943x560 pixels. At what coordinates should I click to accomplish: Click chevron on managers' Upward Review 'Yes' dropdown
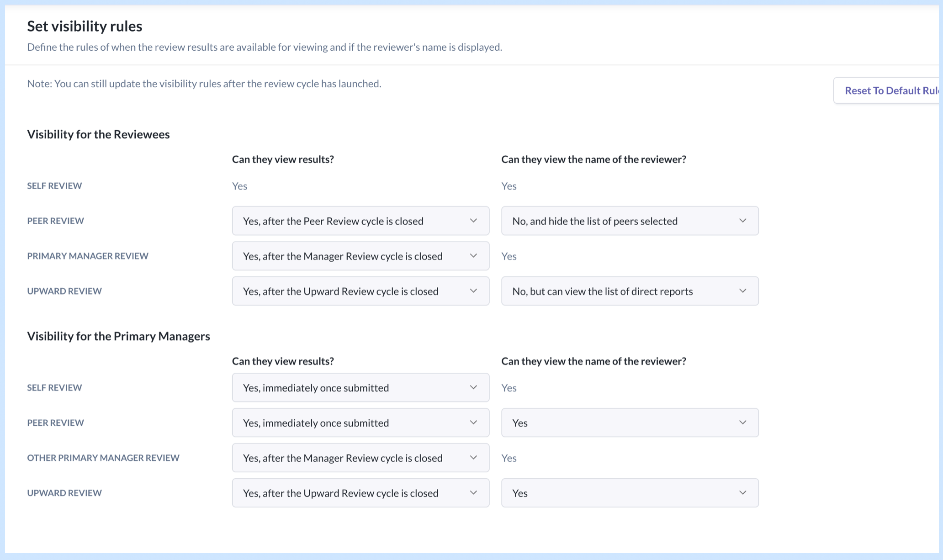pos(742,493)
